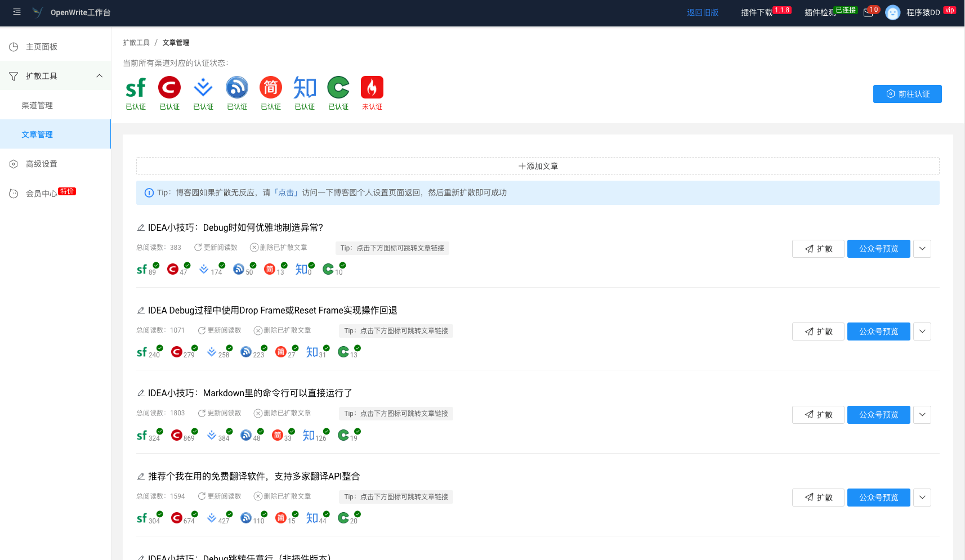Select the Zhihu channel status icon
Viewport: 965px width, 560px height.
(305, 87)
